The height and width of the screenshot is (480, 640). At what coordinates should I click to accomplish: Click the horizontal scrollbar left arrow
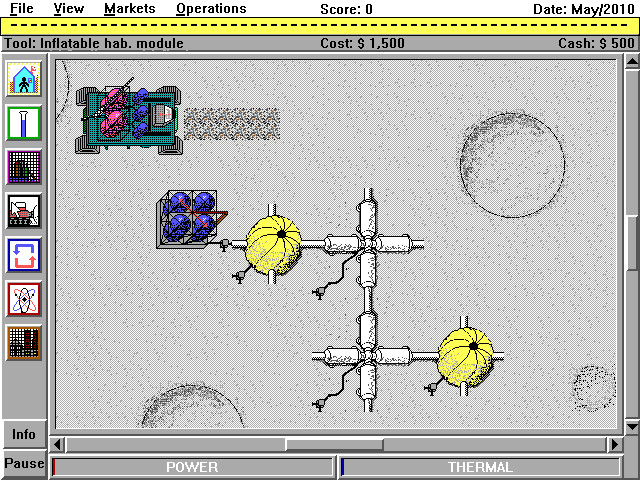pos(58,444)
